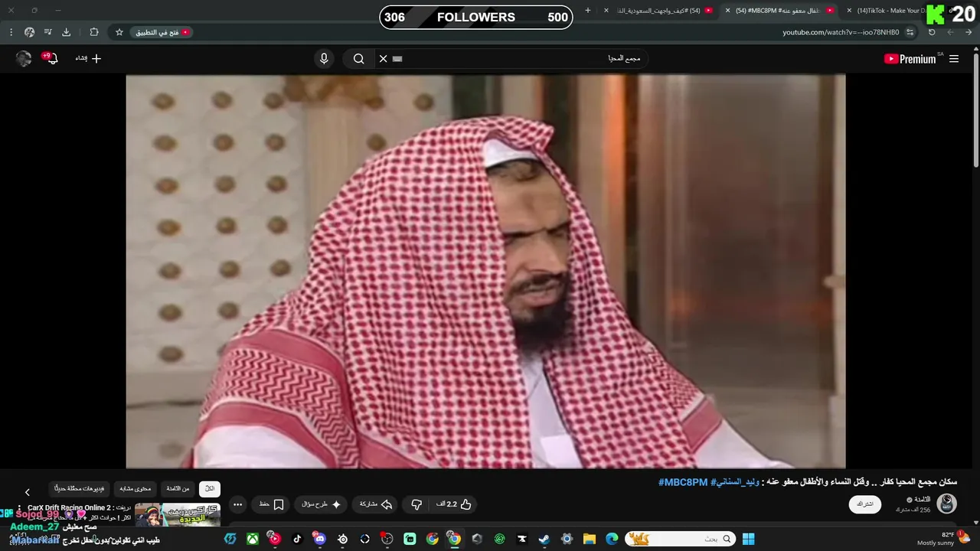Open Xbox app from the taskbar
Screen dimensions: 980x551
(x=252, y=539)
